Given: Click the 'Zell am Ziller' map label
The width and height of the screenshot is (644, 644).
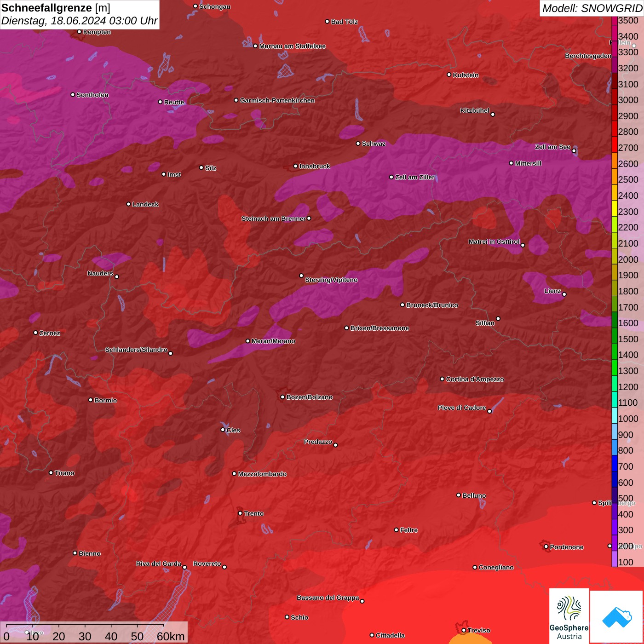Looking at the screenshot, I should click(414, 177).
